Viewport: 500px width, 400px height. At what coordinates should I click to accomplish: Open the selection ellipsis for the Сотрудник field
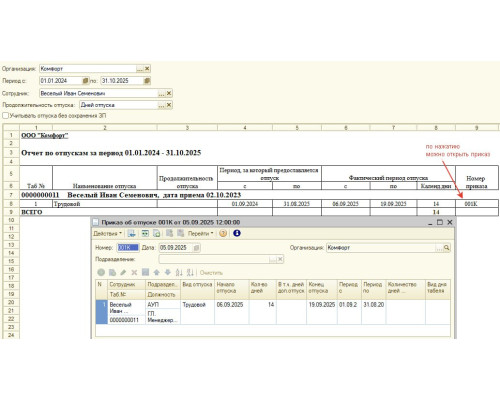click(161, 93)
